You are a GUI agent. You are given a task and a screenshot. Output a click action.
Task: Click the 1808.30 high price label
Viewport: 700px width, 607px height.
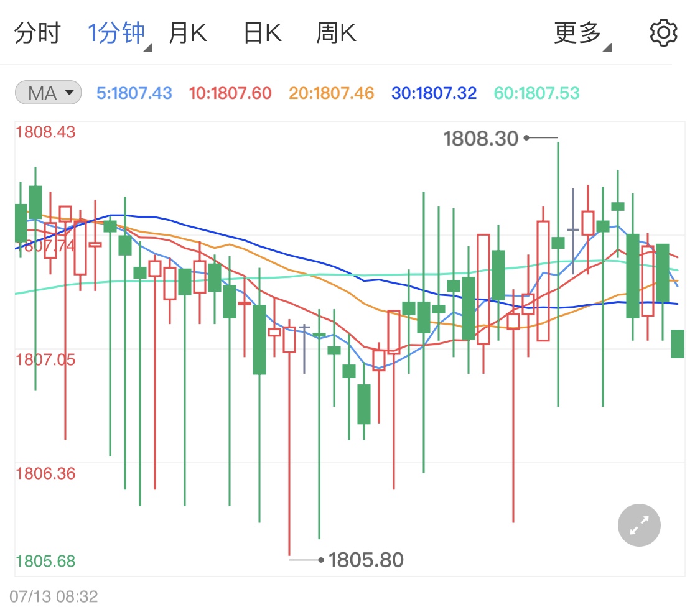481,138
